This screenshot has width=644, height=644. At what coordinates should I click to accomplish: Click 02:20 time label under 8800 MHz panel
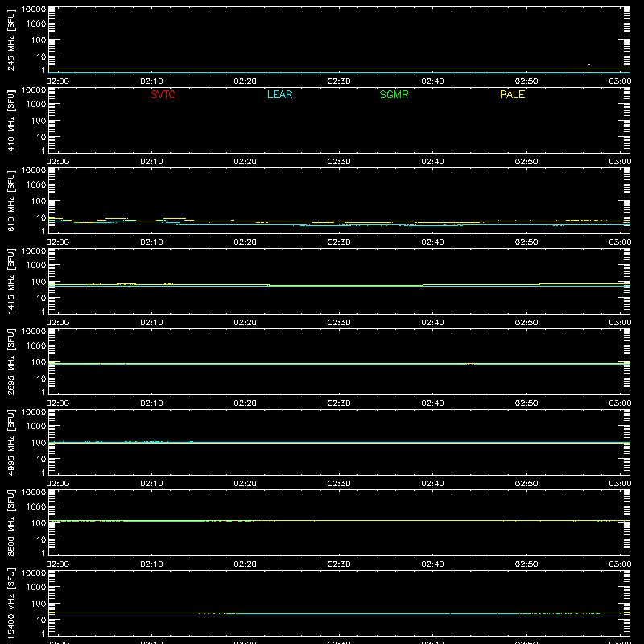[246, 564]
